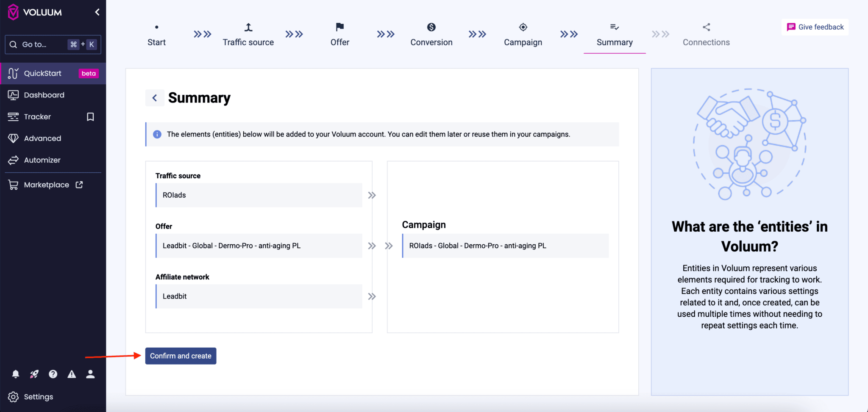The height and width of the screenshot is (412, 868).
Task: Go back using the Summary page chevron
Action: [x=155, y=98]
